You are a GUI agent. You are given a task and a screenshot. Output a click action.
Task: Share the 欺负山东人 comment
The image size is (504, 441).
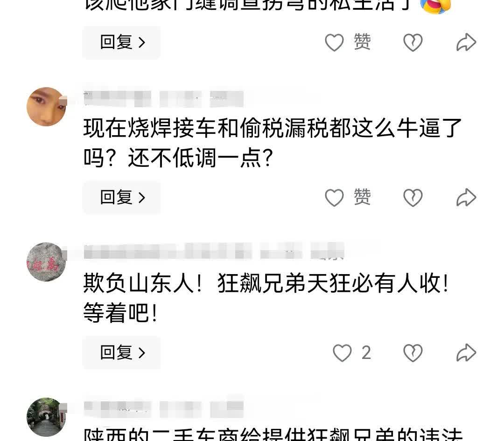click(x=466, y=353)
